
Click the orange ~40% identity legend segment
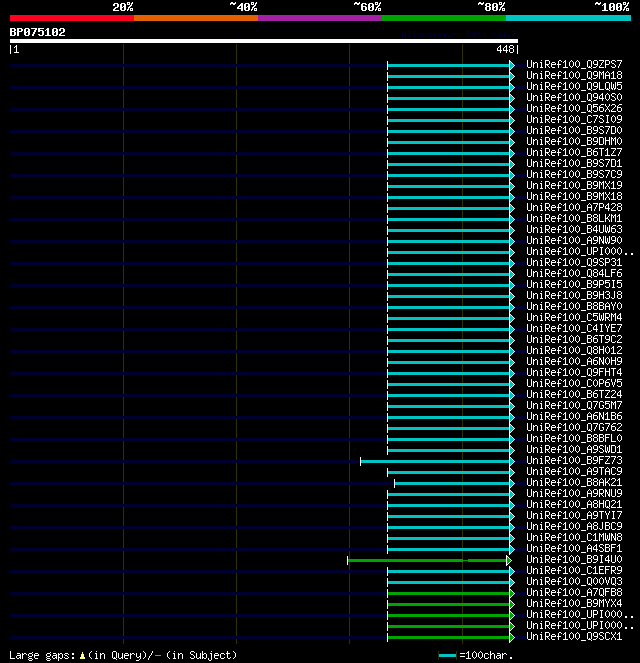[196, 18]
